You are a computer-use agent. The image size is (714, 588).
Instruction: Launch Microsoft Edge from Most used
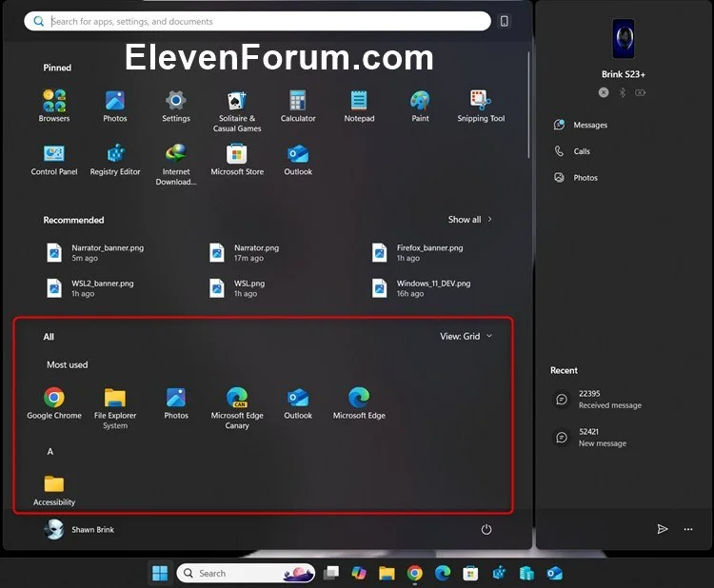click(x=359, y=403)
